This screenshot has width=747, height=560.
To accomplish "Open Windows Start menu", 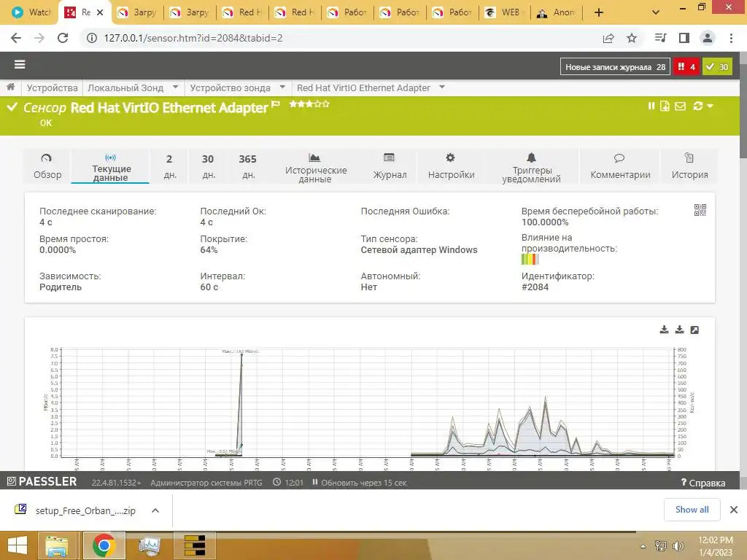I will pos(18,545).
